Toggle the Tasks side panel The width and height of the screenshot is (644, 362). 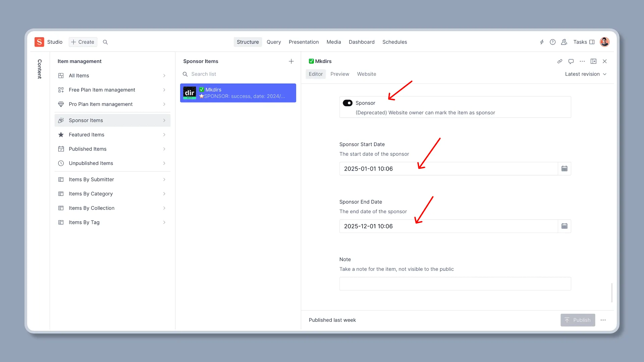tap(584, 42)
